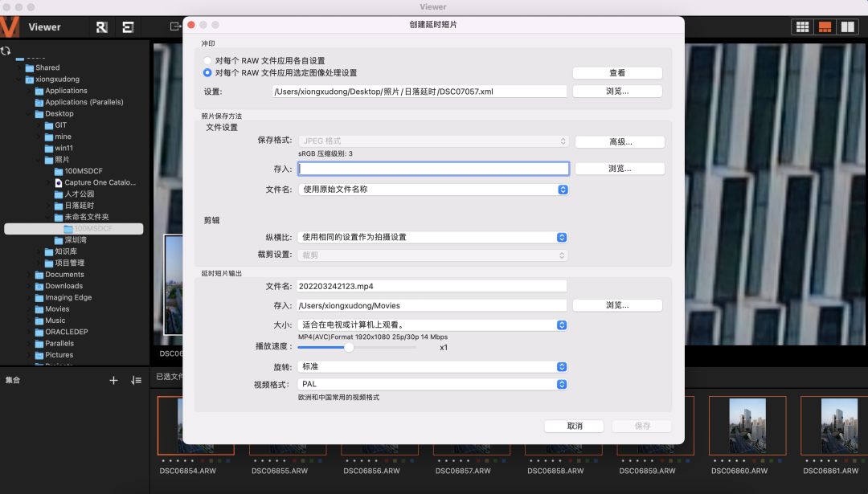Viewport: 868px width, 494px height.
Task: Open the 纵横比 aspect ratio dropdown
Action: pos(432,237)
